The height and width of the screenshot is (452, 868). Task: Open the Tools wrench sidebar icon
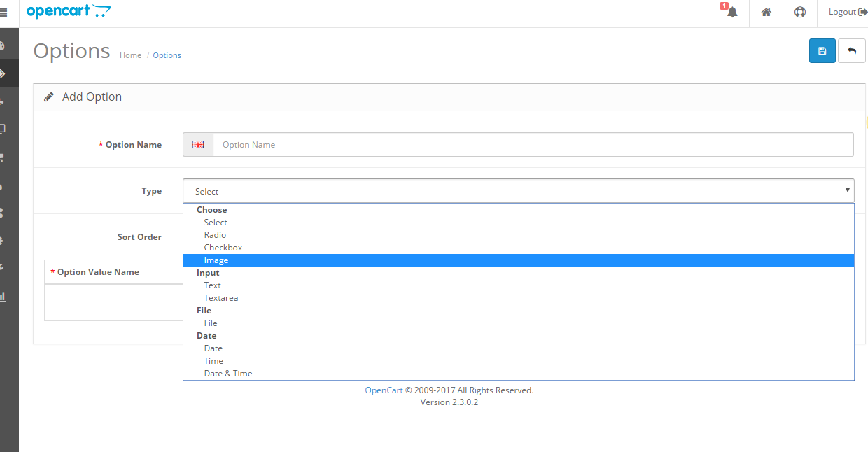[2, 269]
